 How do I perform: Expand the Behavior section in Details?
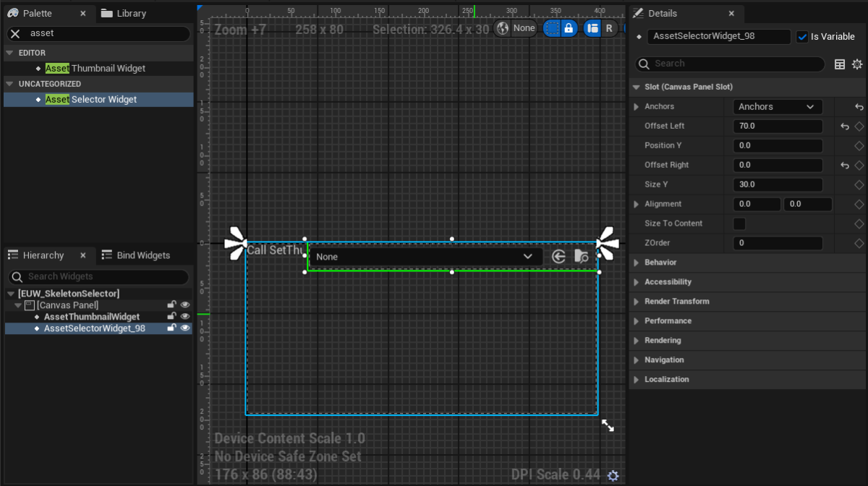pos(638,262)
